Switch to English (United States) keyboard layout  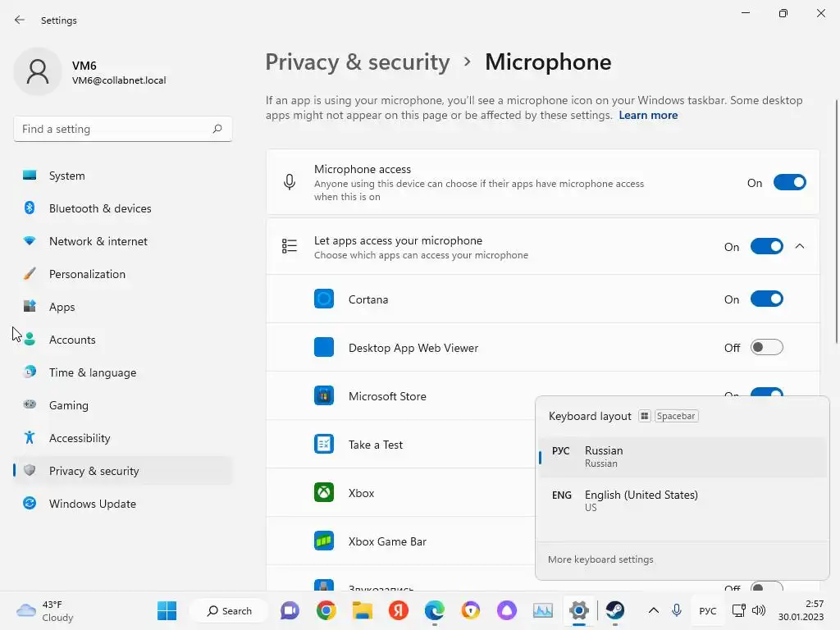[682, 501]
